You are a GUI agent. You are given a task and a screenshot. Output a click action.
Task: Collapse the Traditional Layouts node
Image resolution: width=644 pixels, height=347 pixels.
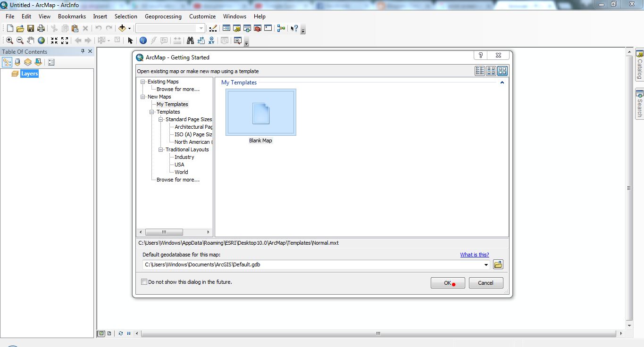161,149
